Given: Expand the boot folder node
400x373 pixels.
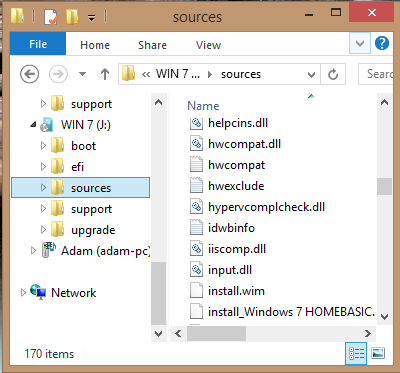Looking at the screenshot, I should tap(43, 146).
